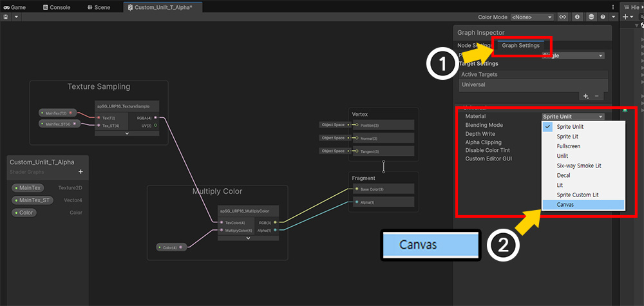Remove the active target with minus button
Viewport: 644px width, 306px height.
coord(597,96)
